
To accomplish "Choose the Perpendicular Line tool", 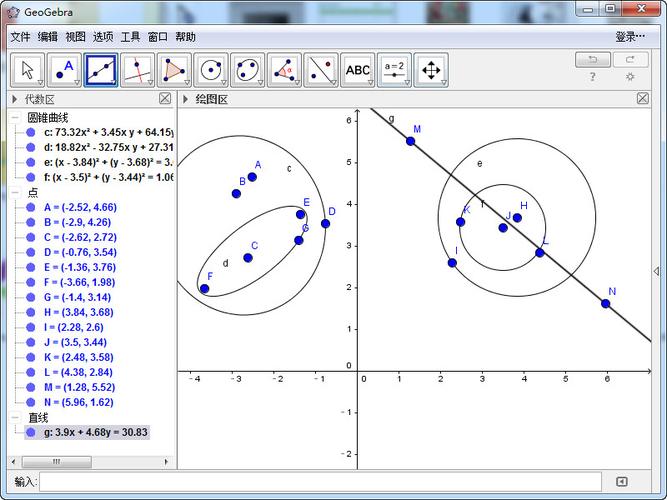I will pos(138,70).
